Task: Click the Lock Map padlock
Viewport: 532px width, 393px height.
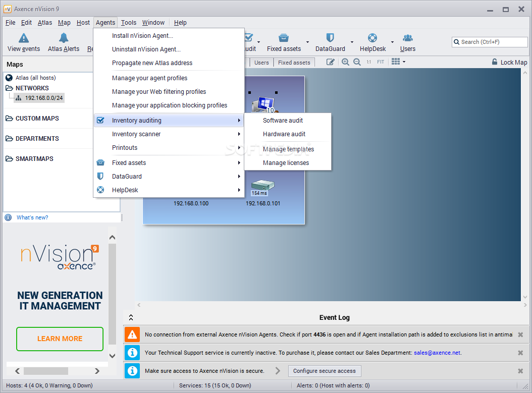Action: (x=495, y=62)
